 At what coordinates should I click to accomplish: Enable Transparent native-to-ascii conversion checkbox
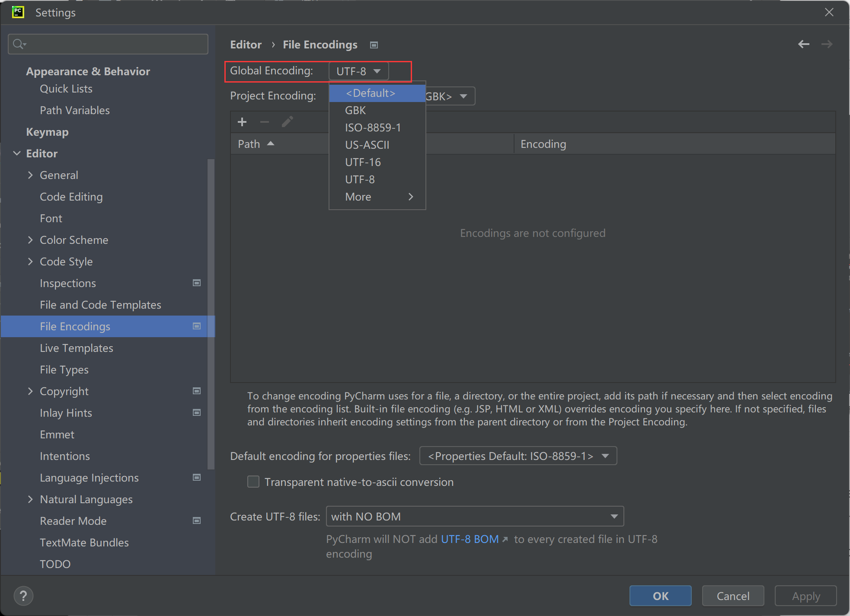point(253,482)
